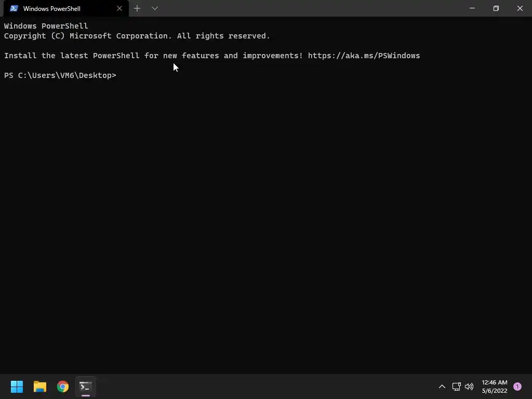Open File Explorer from the taskbar
Screen dimensions: 532x399
coord(39,387)
